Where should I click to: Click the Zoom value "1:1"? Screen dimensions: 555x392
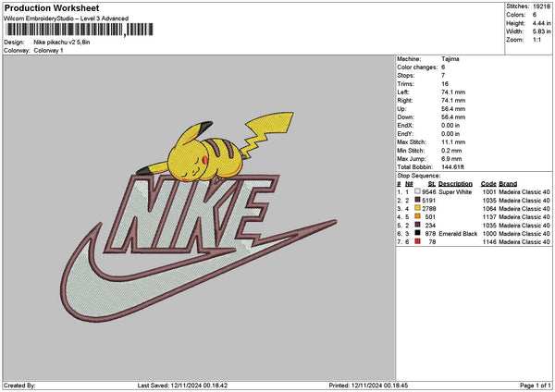coord(536,40)
